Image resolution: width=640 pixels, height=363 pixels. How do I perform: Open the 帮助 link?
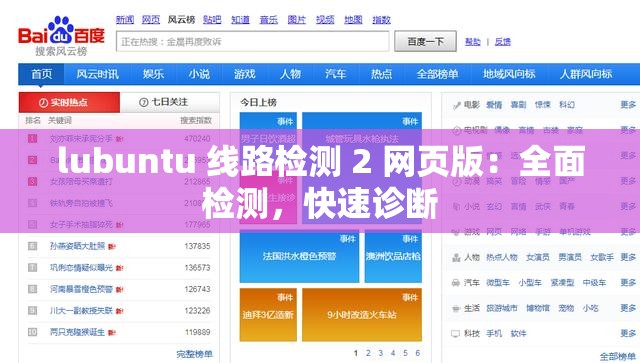coord(473,42)
